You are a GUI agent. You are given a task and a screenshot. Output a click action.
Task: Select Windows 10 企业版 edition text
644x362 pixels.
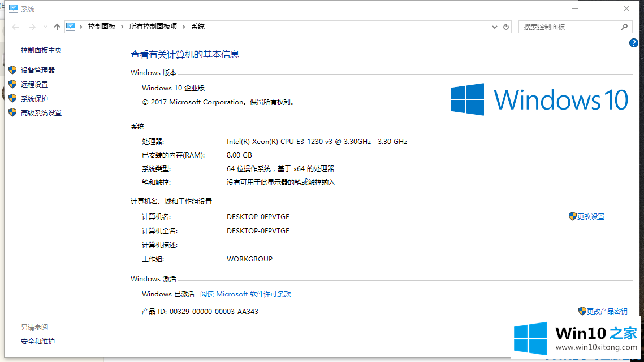[173, 88]
